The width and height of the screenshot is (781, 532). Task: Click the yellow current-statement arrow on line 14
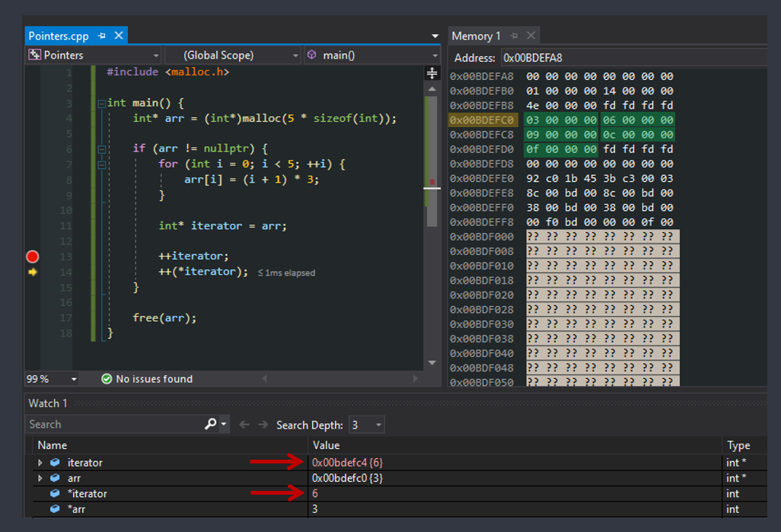click(32, 272)
